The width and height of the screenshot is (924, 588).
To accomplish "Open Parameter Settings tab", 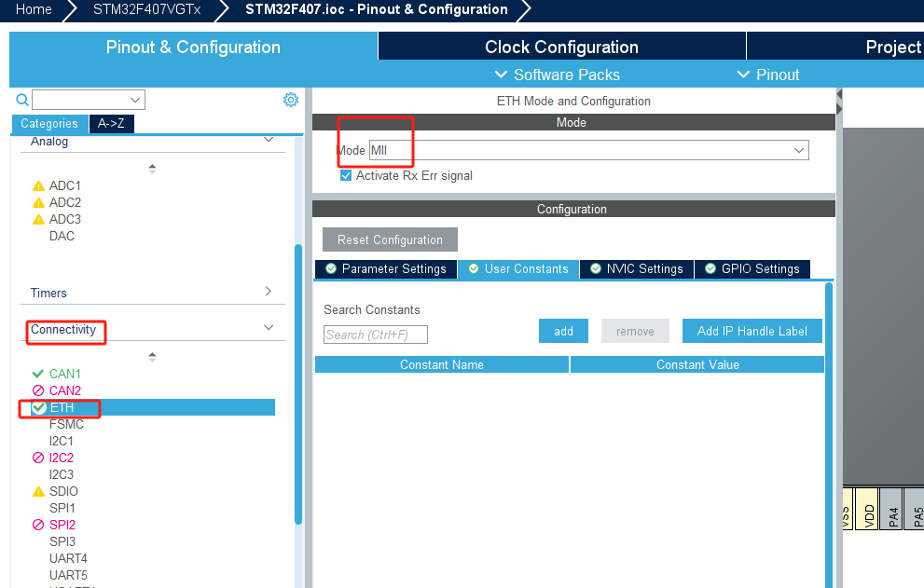I will [x=386, y=269].
